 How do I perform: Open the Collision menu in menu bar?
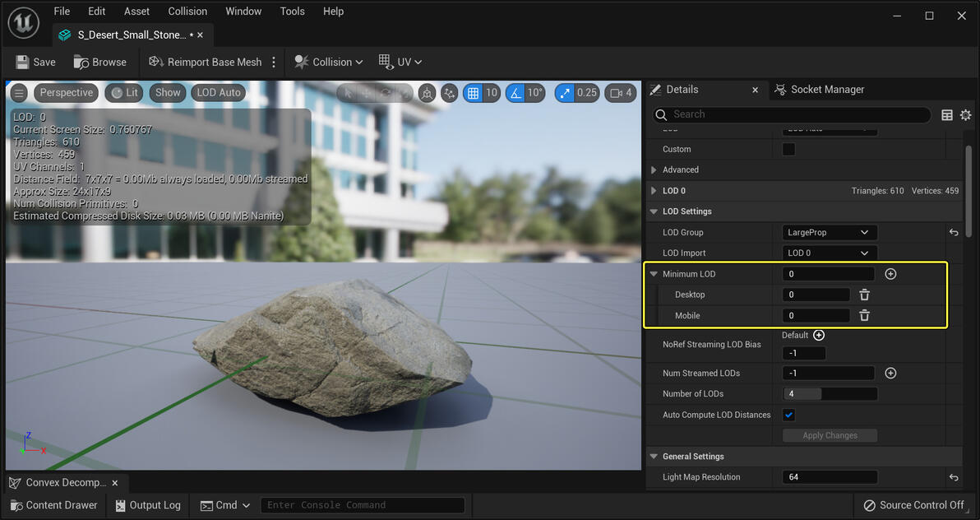click(187, 12)
